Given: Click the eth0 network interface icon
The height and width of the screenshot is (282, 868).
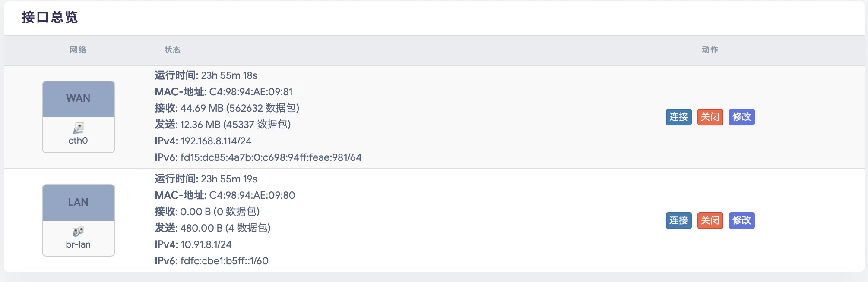Looking at the screenshot, I should 78,128.
